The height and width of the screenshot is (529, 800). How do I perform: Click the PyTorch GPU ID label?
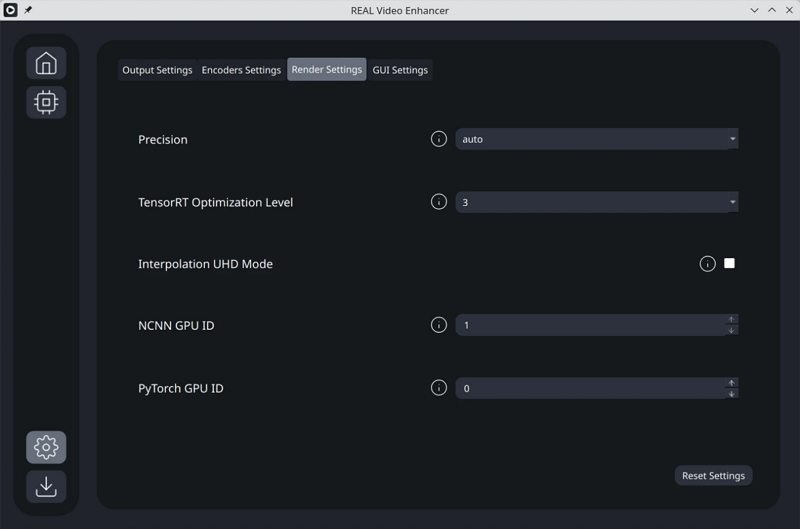tap(181, 389)
